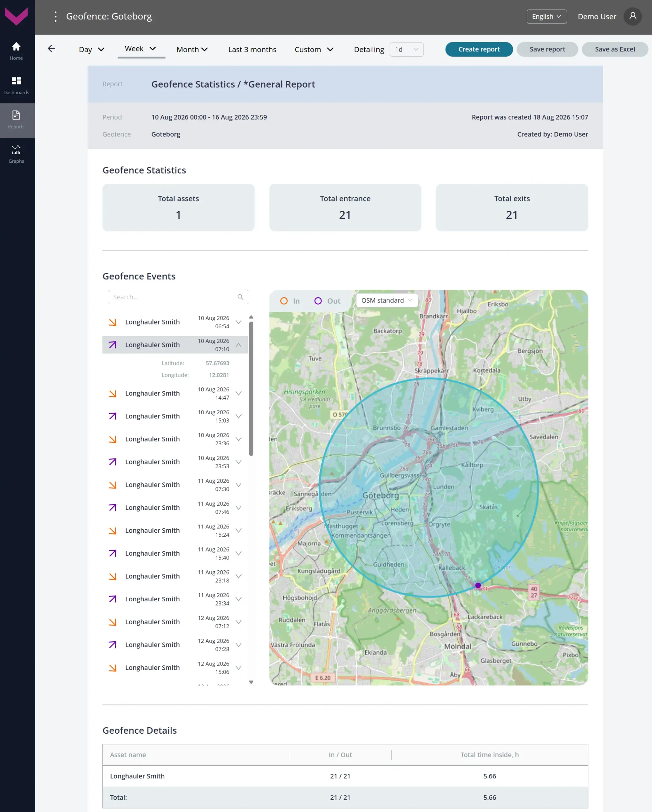The image size is (652, 812).
Task: Click the Total time inside column header
Action: (489, 755)
